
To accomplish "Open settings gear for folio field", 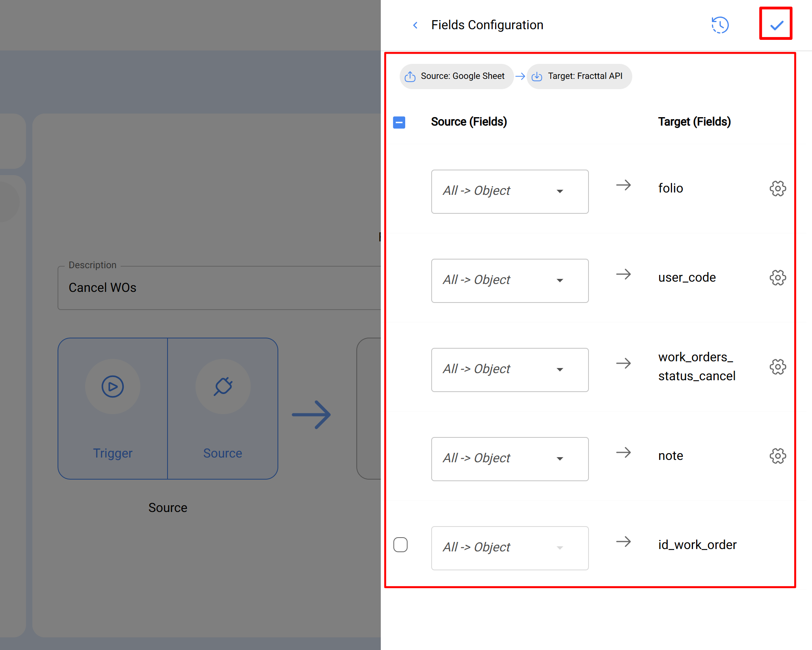I will pos(777,189).
